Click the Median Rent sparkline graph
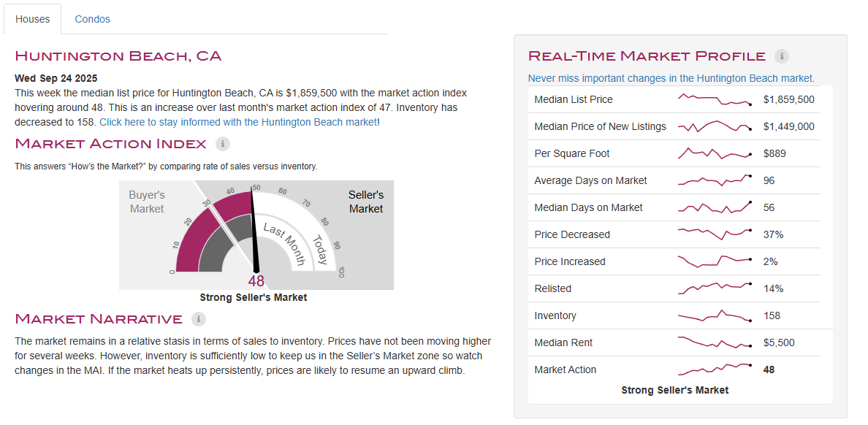This screenshot has width=868, height=425. [x=715, y=343]
